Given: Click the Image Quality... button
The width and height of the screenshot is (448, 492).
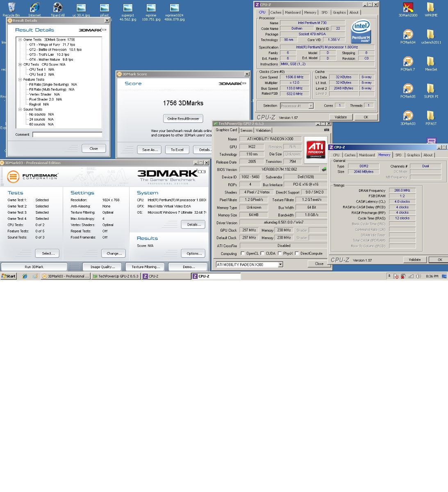Looking at the screenshot, I should [x=102, y=267].
